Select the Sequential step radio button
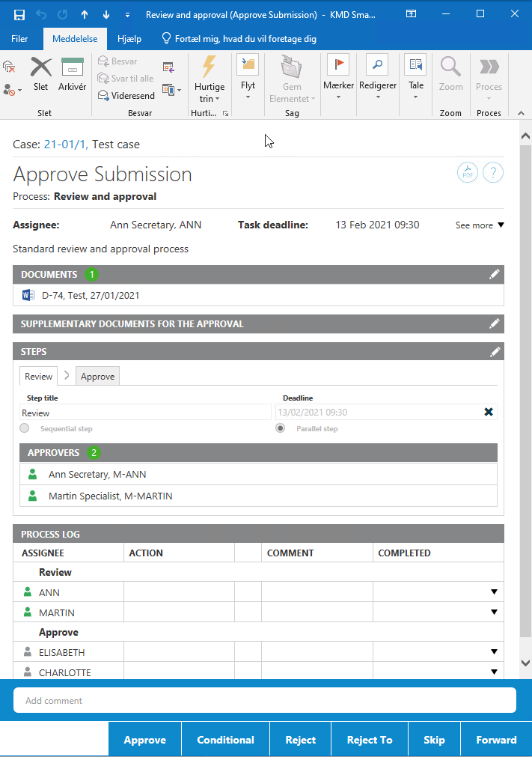The image size is (532, 757). tap(25, 428)
